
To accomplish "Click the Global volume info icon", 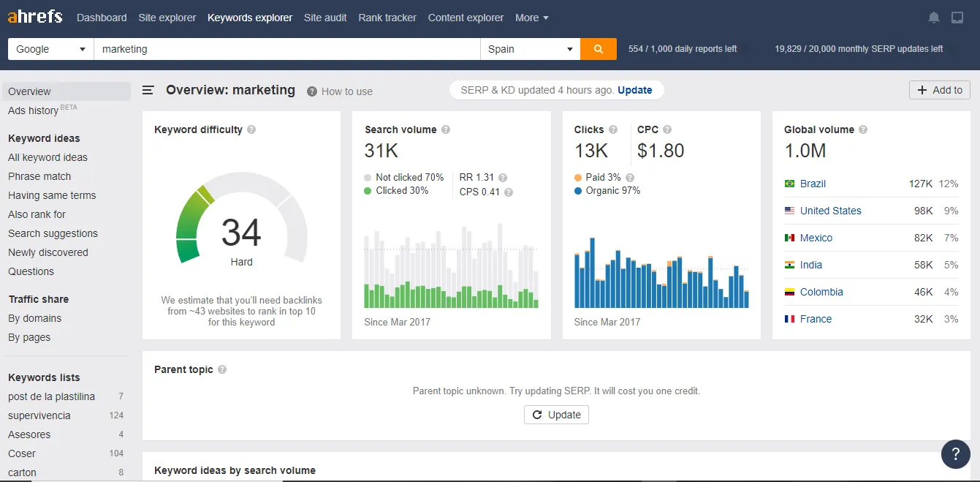I will (x=863, y=129).
